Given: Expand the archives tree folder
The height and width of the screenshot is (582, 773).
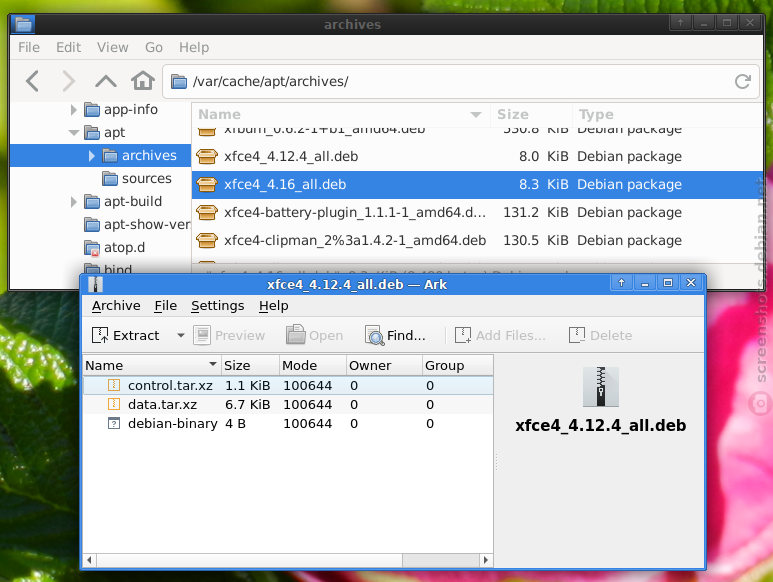Looking at the screenshot, I should coord(92,156).
